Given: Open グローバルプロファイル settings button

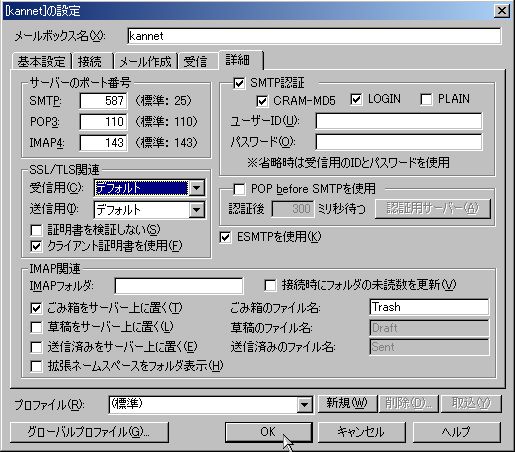Looking at the screenshot, I should (x=89, y=432).
